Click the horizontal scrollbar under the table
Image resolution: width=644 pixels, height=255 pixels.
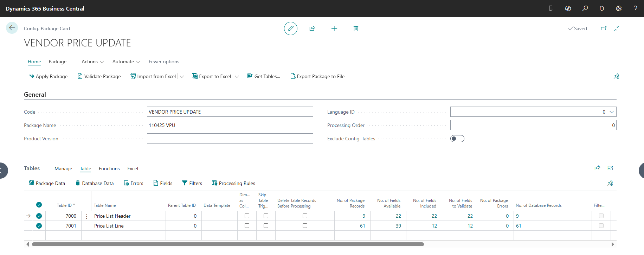(228, 244)
